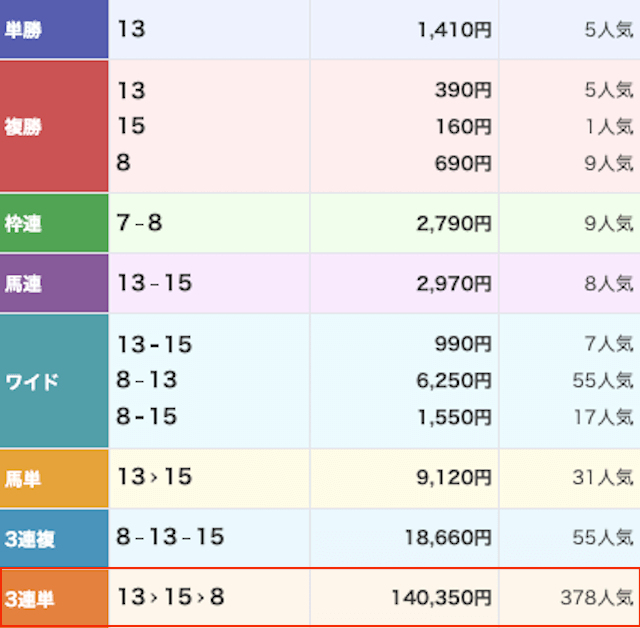Click the 1,410円 win payout

454,30
